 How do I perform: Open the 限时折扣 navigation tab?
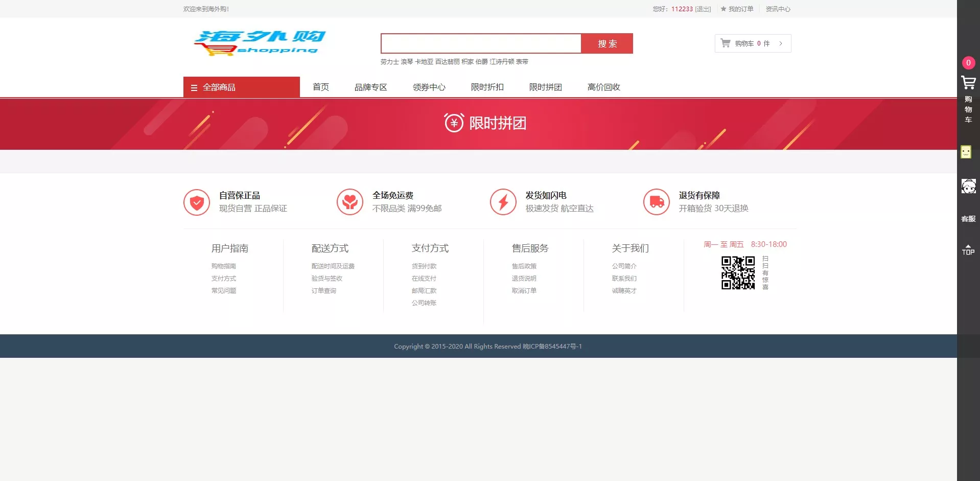[x=487, y=87]
